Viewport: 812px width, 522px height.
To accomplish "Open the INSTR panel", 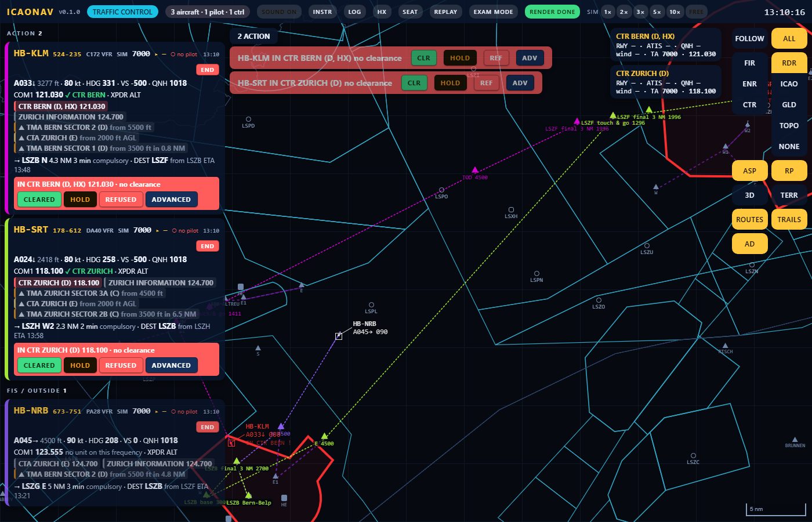I will point(322,12).
